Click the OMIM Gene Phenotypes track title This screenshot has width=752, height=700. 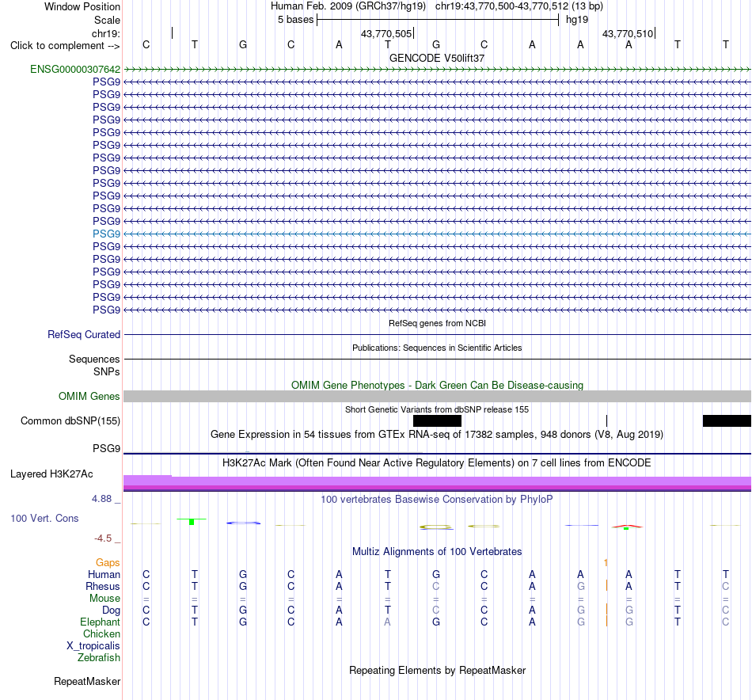pos(437,386)
